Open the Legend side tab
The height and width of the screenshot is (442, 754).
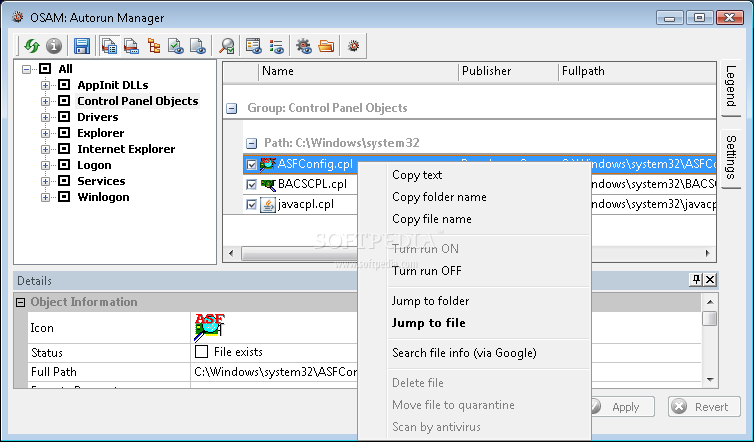click(730, 87)
